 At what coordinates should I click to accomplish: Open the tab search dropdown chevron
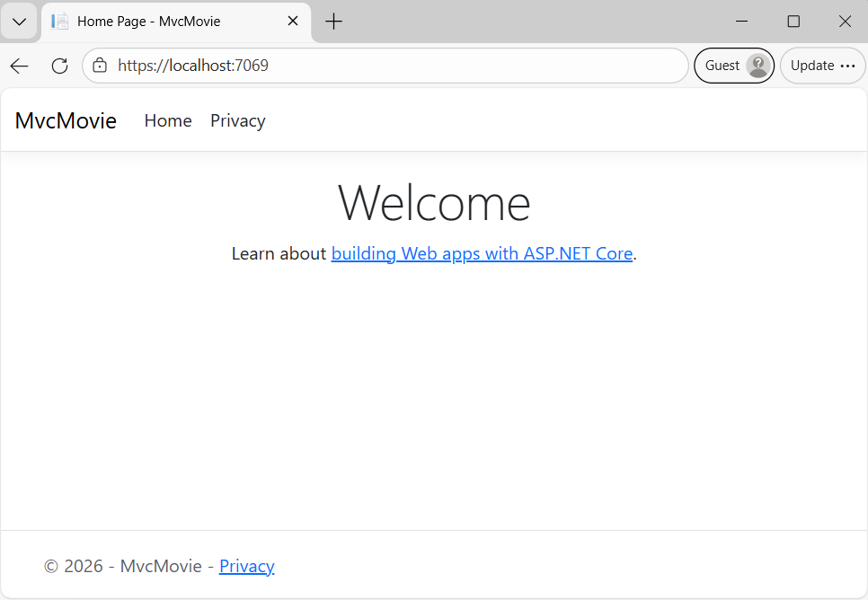click(19, 21)
